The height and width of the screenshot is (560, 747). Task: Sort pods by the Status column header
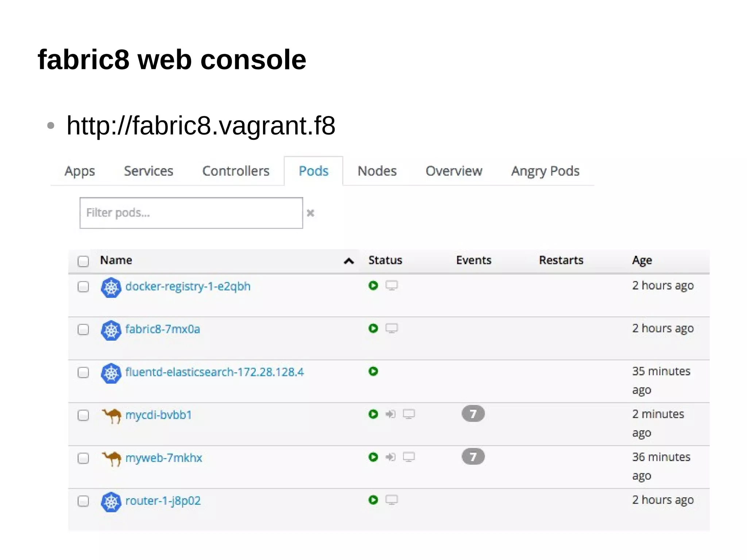pos(385,260)
